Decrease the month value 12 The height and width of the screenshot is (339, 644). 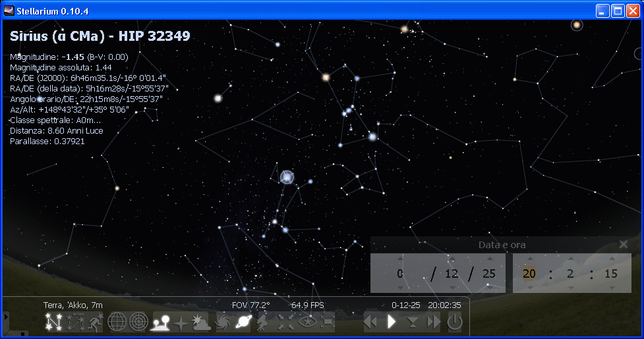[452, 288]
